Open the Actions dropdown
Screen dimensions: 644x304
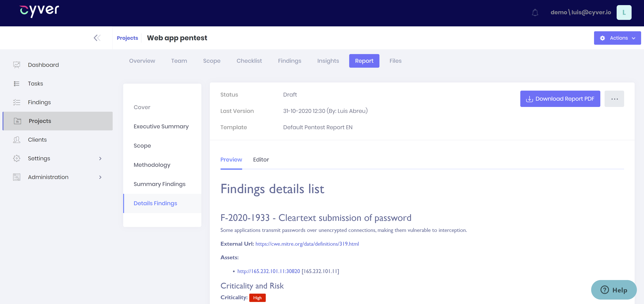pos(617,38)
